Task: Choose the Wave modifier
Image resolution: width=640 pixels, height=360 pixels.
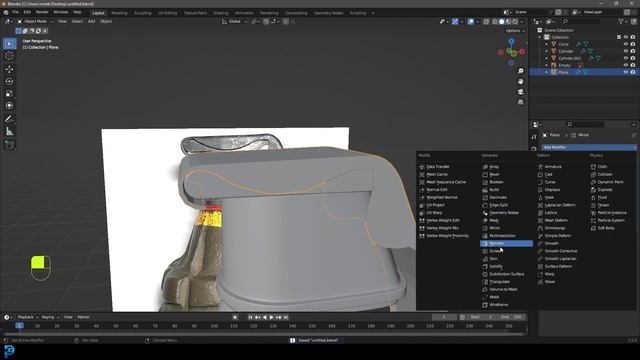Action: tap(549, 282)
